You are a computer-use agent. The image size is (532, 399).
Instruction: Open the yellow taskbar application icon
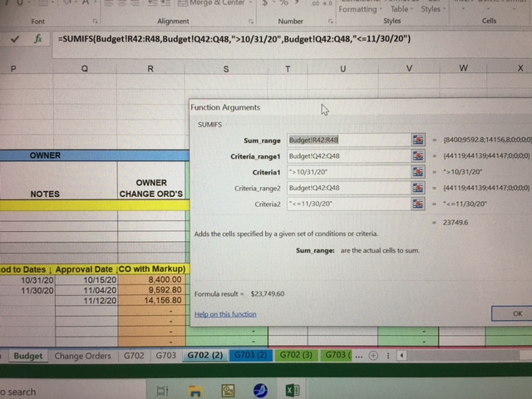pos(228,391)
